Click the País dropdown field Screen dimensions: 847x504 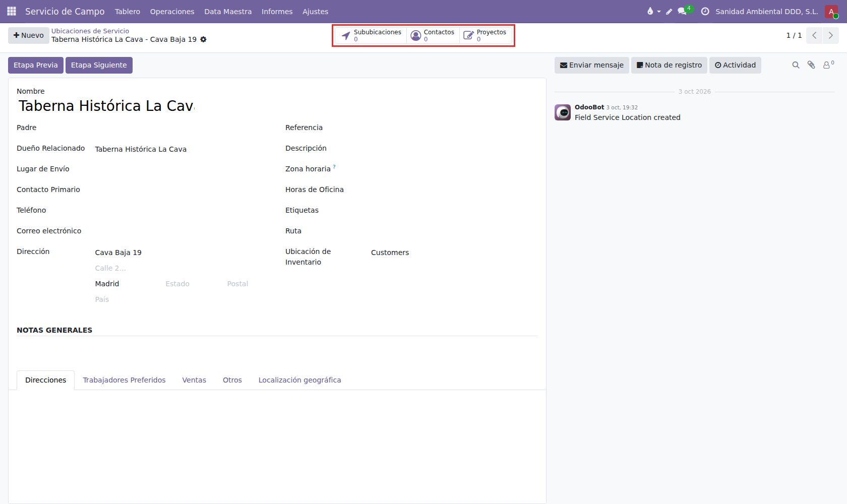pyautogui.click(x=181, y=299)
